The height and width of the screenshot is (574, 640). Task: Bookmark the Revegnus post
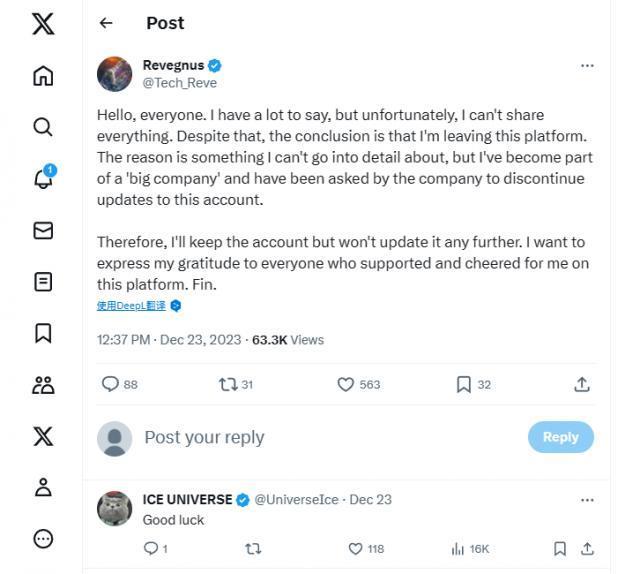tap(464, 384)
